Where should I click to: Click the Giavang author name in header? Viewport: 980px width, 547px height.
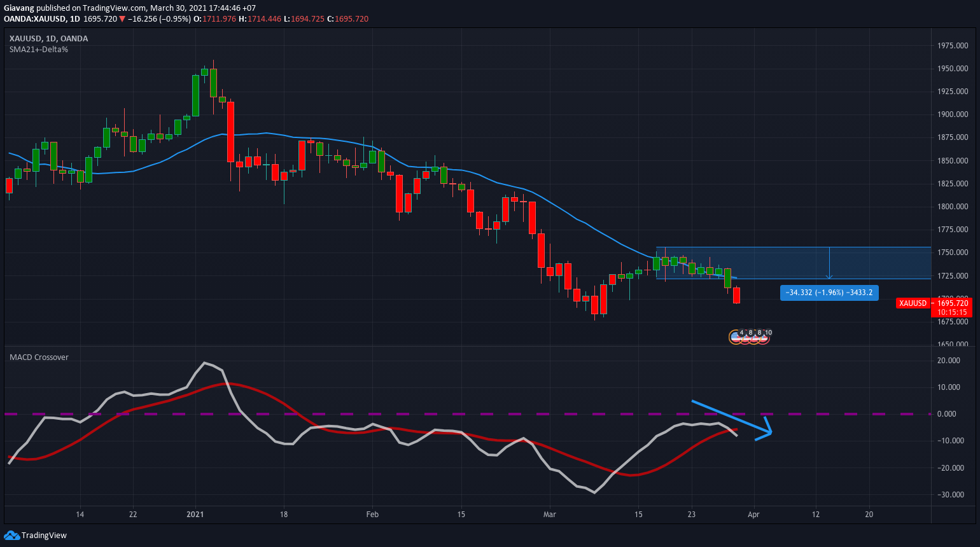(x=19, y=8)
